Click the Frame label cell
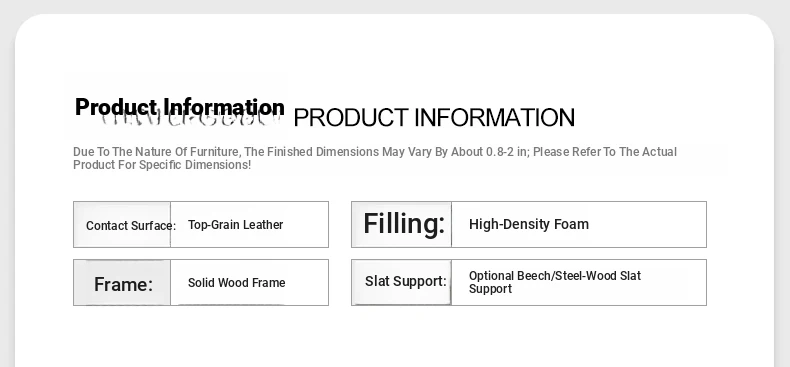Screen dimensions: 790x367 click(x=122, y=283)
